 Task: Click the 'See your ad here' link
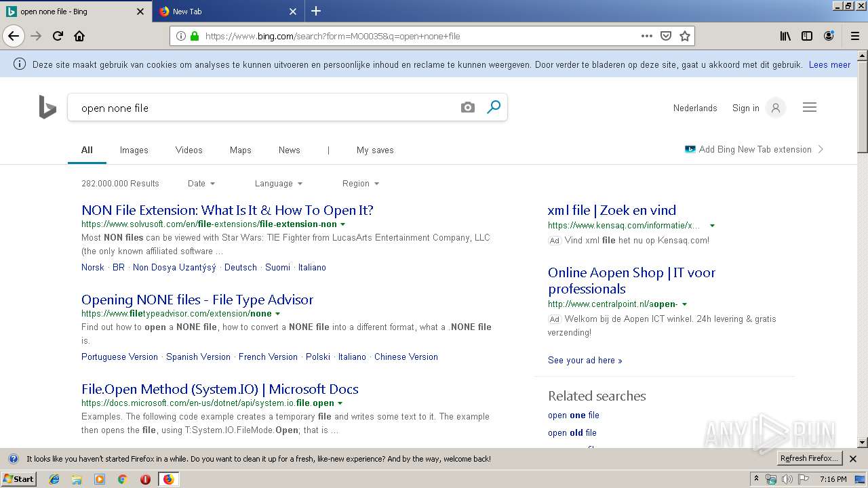click(585, 361)
